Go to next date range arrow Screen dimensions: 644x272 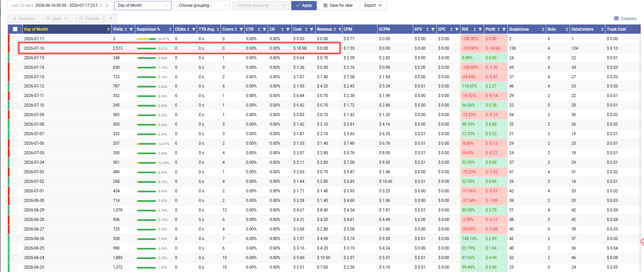(x=107, y=5)
